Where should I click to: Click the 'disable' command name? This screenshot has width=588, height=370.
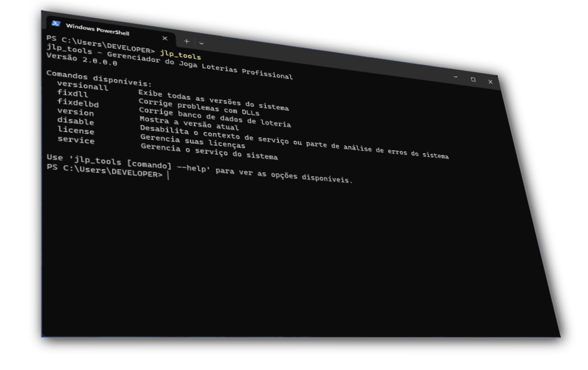coord(75,121)
